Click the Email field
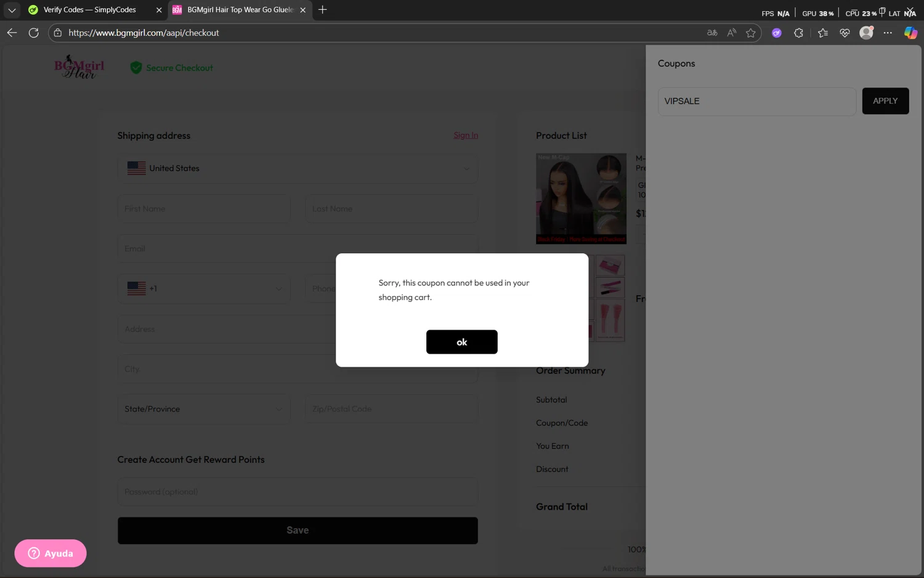Image resolution: width=924 pixels, height=578 pixels. [298, 249]
